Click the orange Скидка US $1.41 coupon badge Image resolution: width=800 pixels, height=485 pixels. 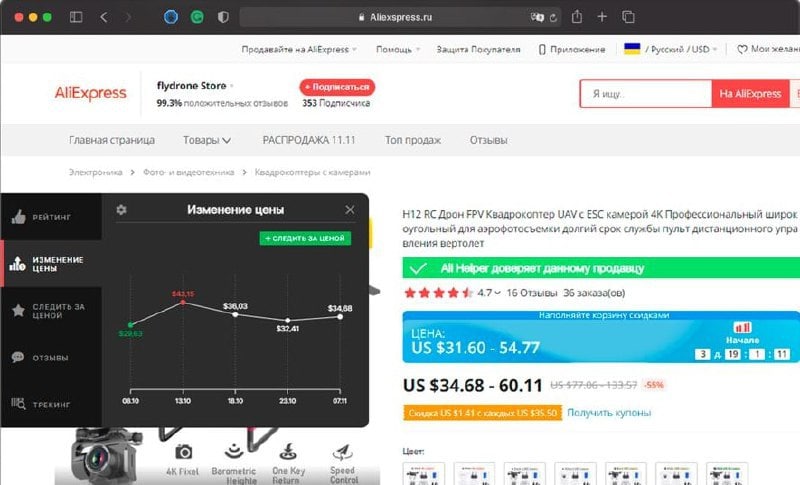(x=482, y=413)
